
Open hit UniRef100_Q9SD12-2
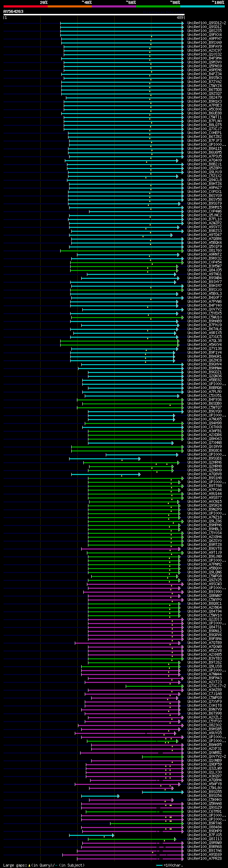(207, 23)
